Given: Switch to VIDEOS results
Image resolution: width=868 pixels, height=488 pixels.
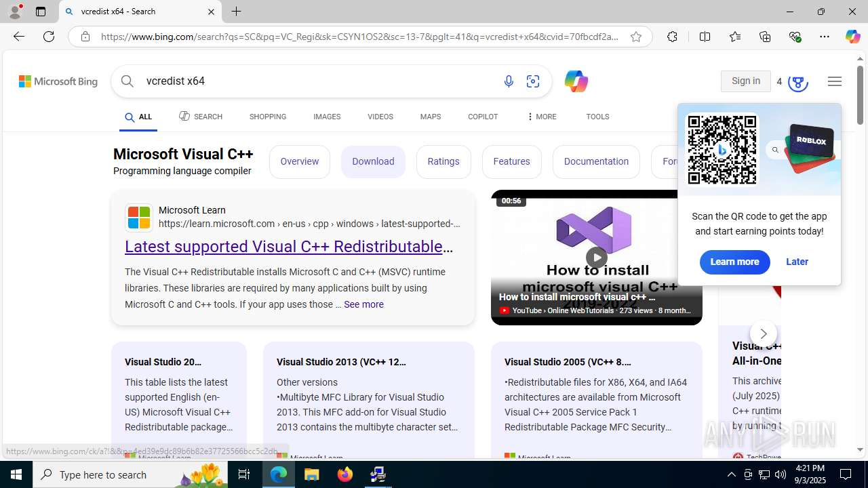Looking at the screenshot, I should tap(380, 117).
